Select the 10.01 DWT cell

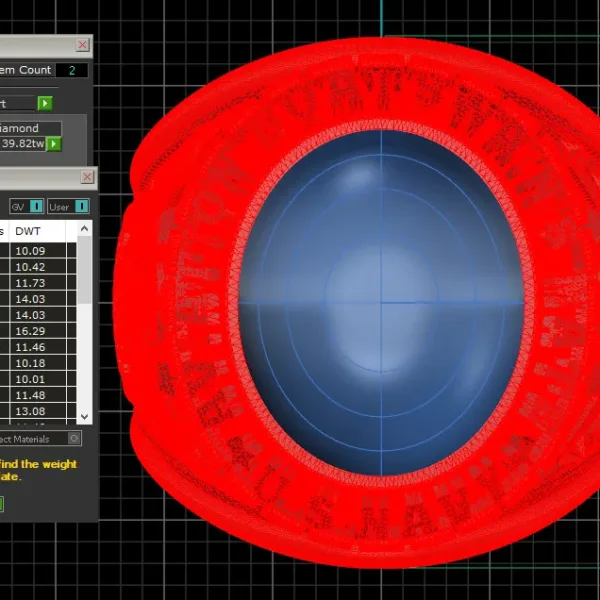point(38,379)
